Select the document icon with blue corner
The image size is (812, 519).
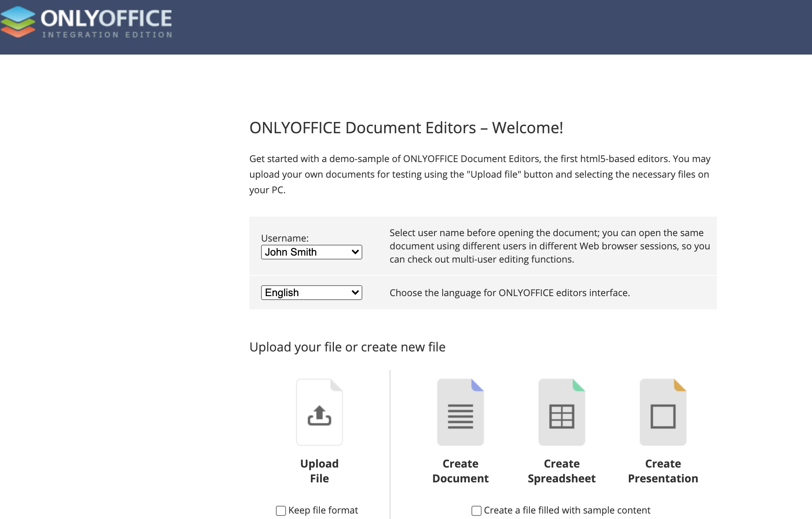(x=460, y=411)
